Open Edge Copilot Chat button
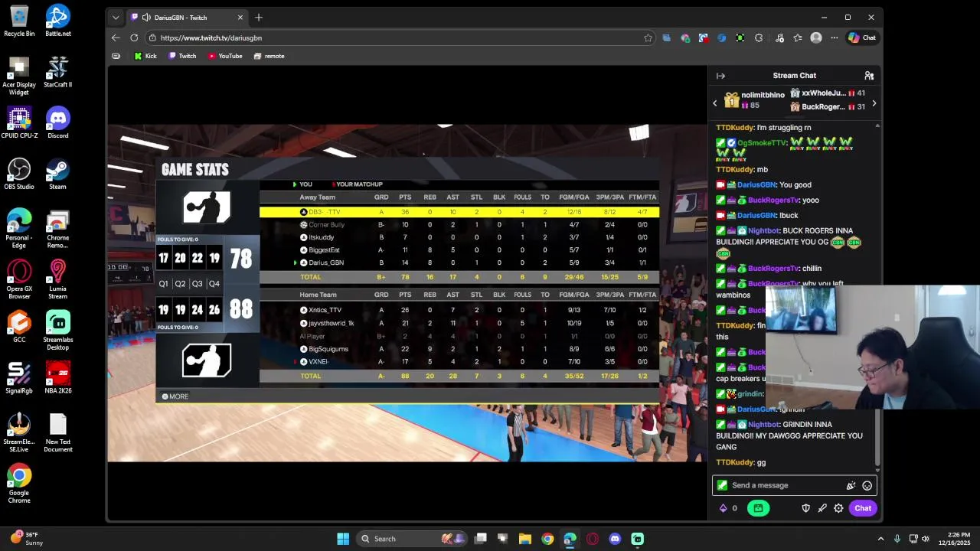The width and height of the screenshot is (980, 551). [x=862, y=37]
